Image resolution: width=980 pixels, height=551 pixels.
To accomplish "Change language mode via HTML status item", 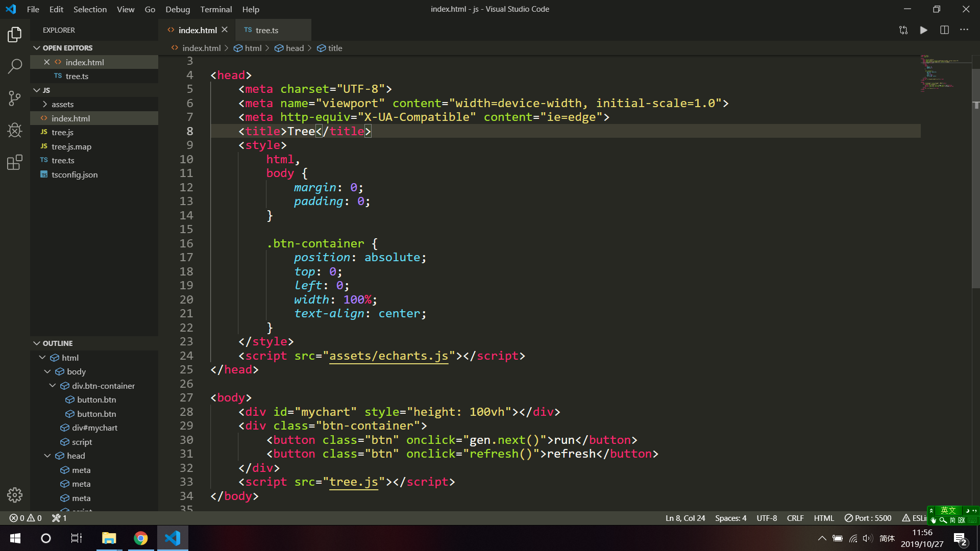I will [824, 518].
